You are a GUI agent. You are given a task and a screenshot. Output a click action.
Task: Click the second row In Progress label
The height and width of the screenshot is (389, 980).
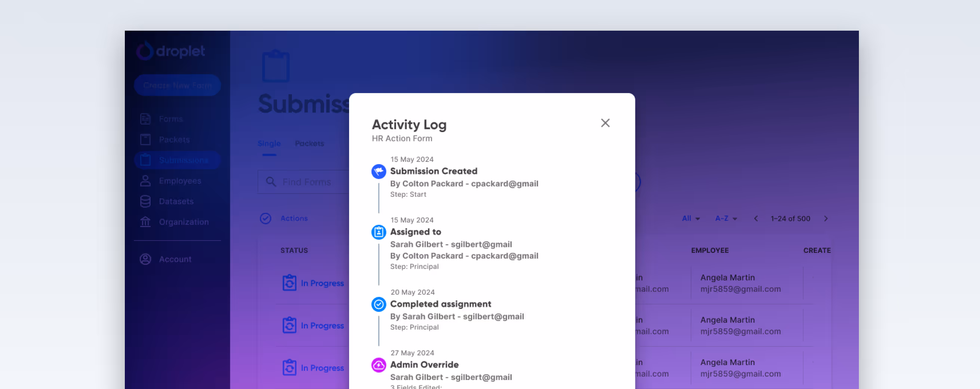coord(322,325)
